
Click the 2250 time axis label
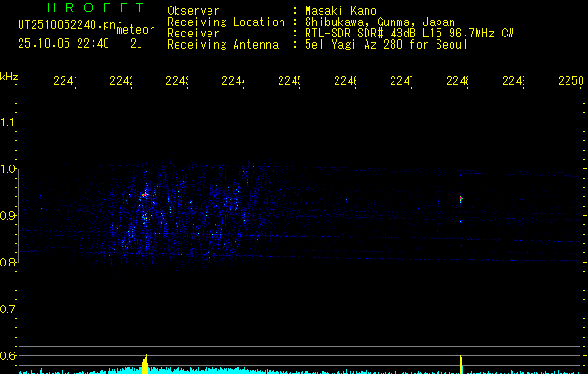[569, 81]
